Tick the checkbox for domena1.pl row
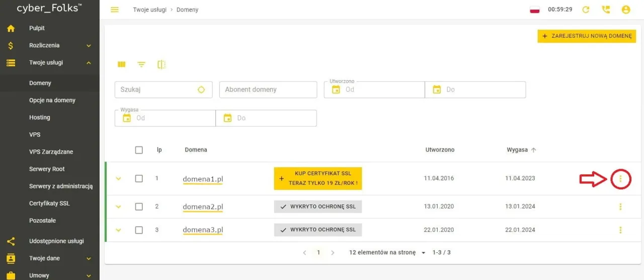Image resolution: width=644 pixels, height=280 pixels. click(139, 178)
